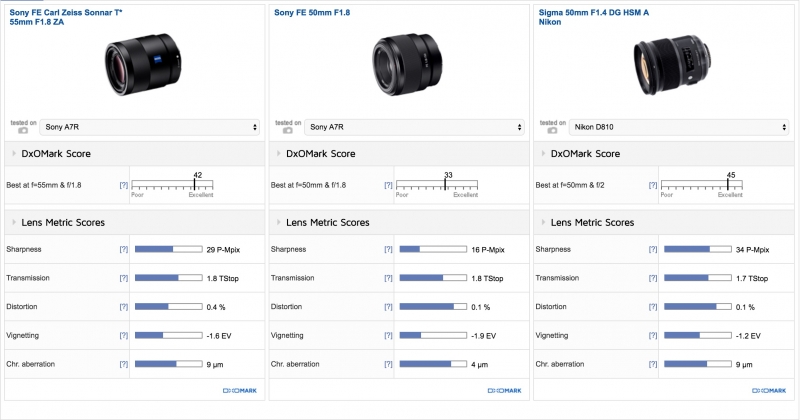The height and width of the screenshot is (420, 800).
Task: Click the score scale showing 33
Action: click(437, 185)
